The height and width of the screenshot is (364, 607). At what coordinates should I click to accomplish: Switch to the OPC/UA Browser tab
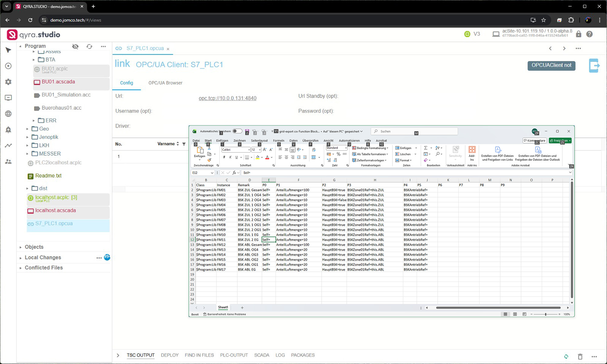click(x=165, y=83)
